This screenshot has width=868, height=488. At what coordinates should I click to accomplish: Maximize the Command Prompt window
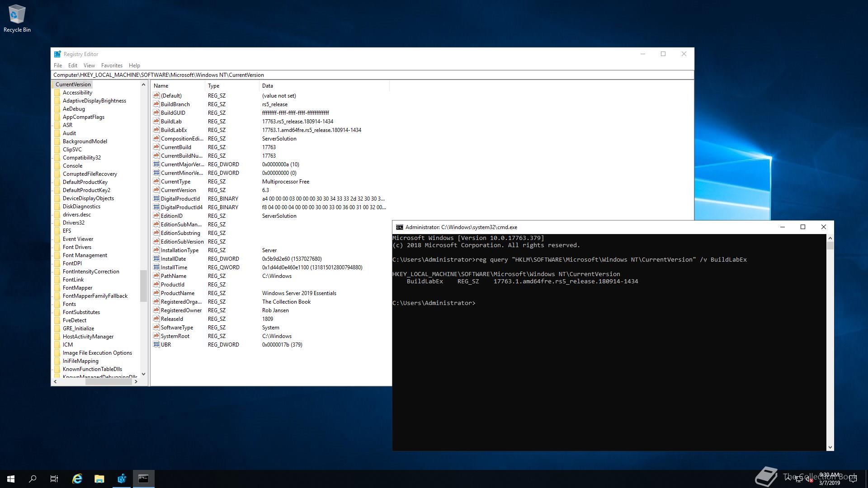[x=803, y=227]
